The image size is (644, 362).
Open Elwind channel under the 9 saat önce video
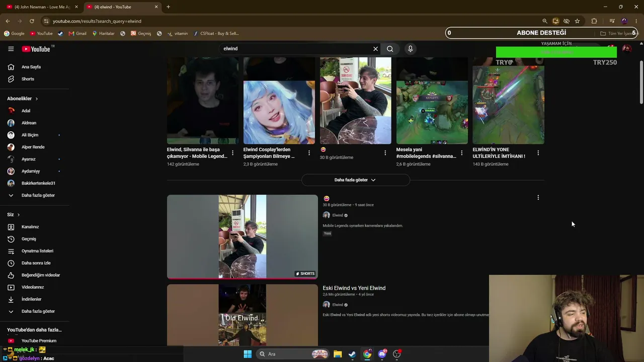pyautogui.click(x=338, y=215)
